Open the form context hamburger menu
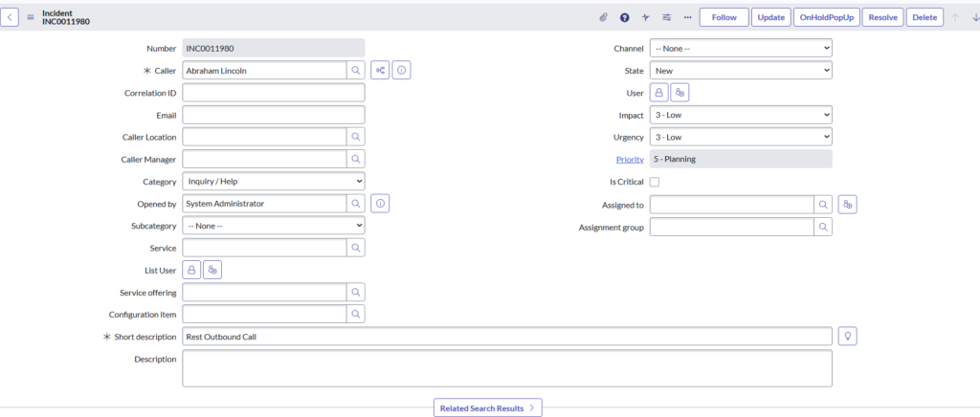 31,17
